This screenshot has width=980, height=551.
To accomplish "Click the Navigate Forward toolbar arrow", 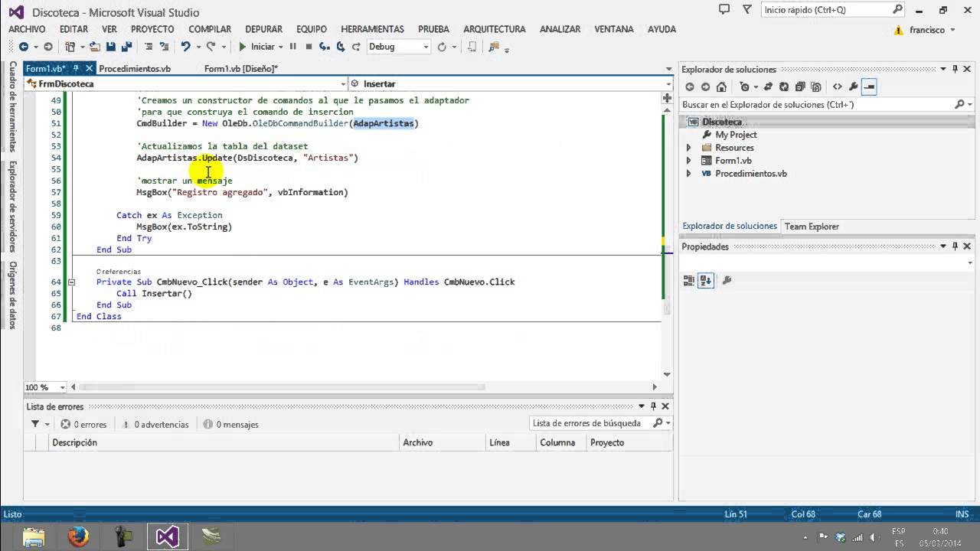I will point(47,47).
